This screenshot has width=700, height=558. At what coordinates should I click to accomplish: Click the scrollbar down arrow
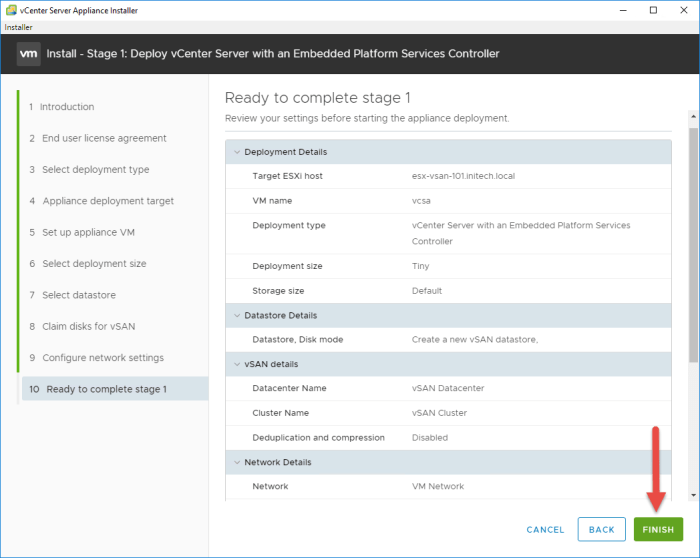(x=693, y=494)
